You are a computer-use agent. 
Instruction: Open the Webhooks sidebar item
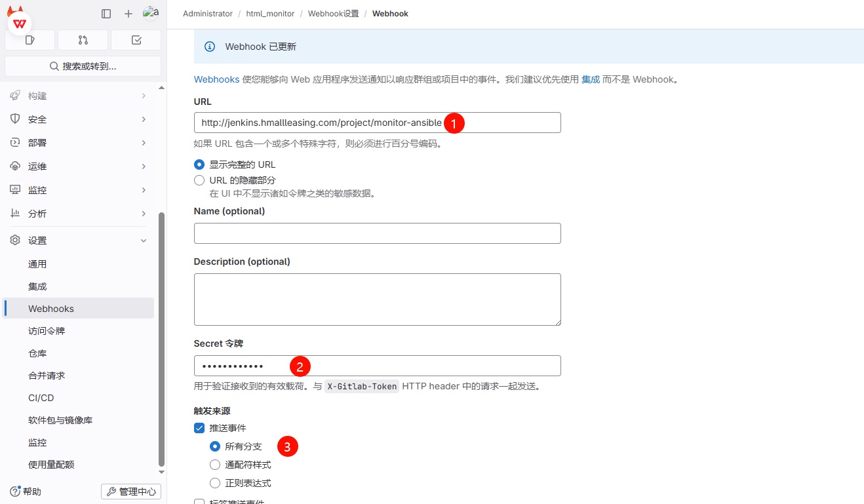click(x=51, y=309)
